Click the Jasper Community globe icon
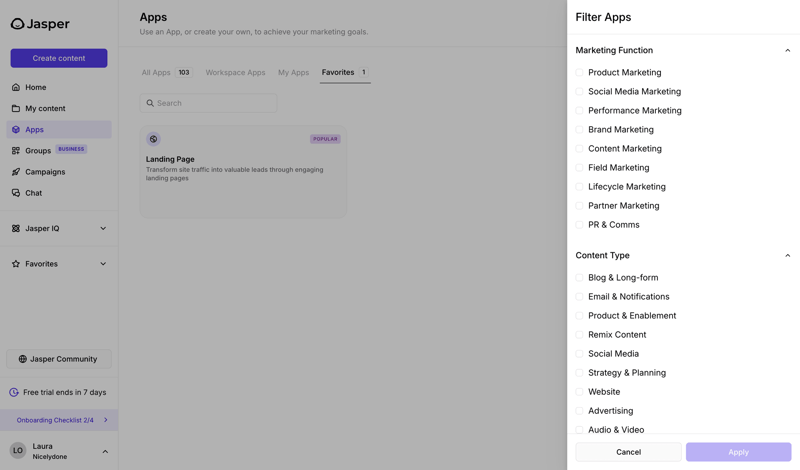This screenshot has height=470, width=800. (22, 359)
